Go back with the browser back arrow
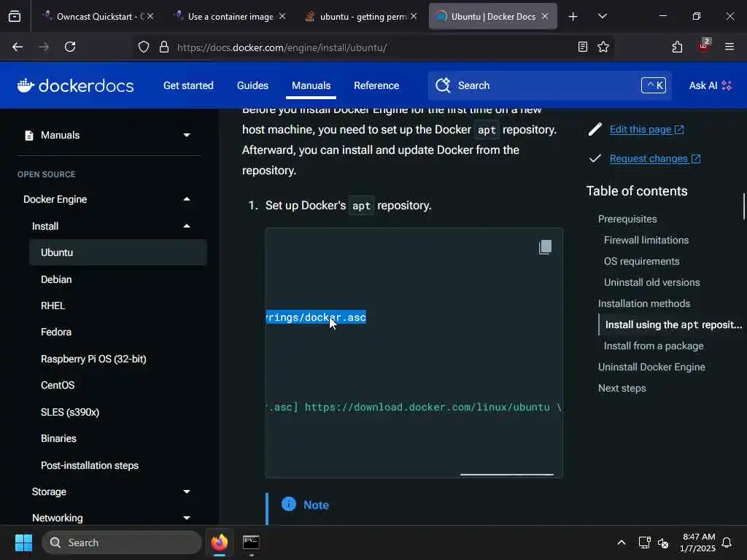 click(x=18, y=47)
